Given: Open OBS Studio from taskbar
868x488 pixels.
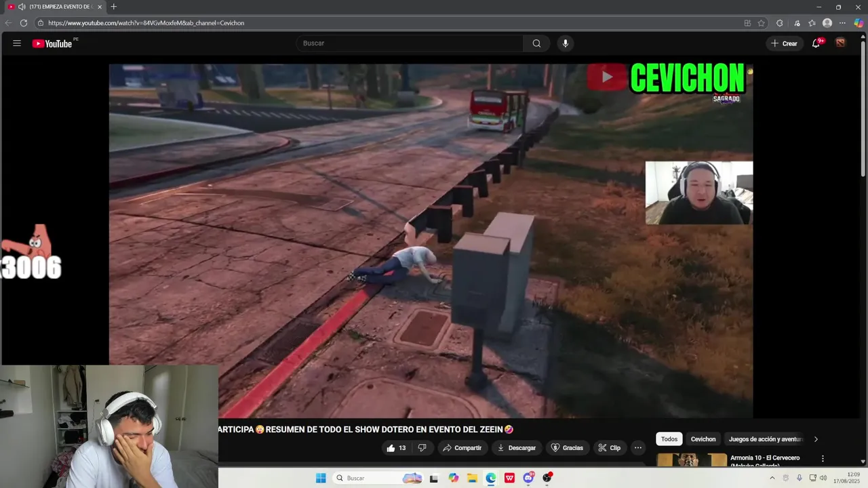Looking at the screenshot, I should (547, 478).
